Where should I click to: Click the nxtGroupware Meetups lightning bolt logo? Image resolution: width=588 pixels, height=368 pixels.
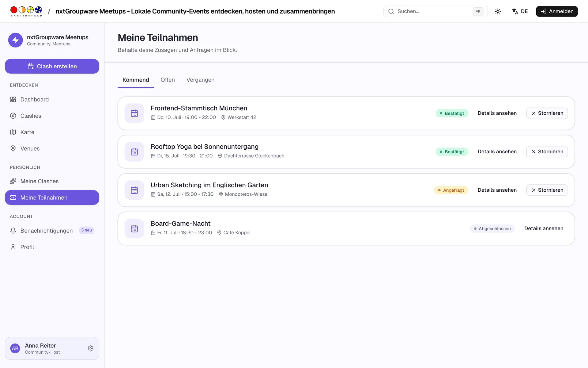16,40
